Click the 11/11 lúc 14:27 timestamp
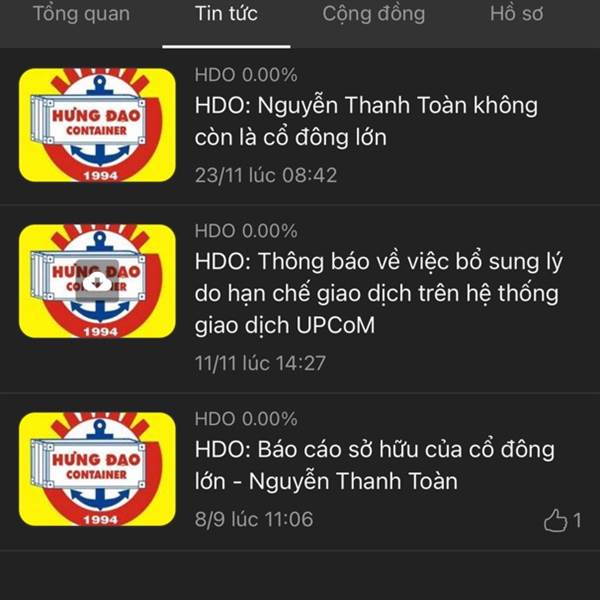The image size is (600, 600). click(x=260, y=363)
